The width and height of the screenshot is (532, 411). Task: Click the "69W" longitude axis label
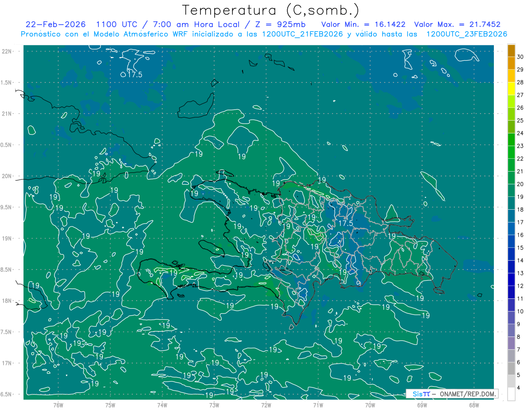[x=422, y=405]
